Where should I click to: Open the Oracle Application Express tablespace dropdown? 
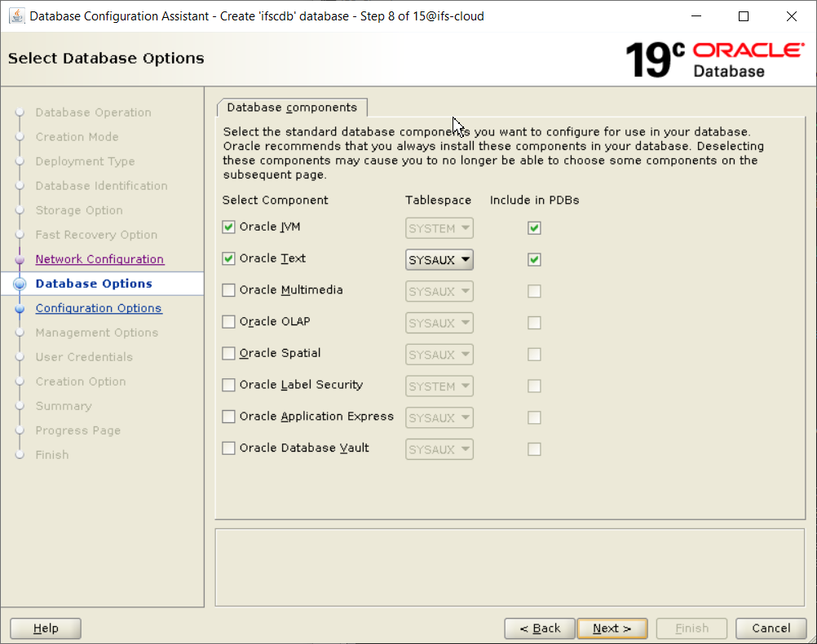click(x=439, y=417)
